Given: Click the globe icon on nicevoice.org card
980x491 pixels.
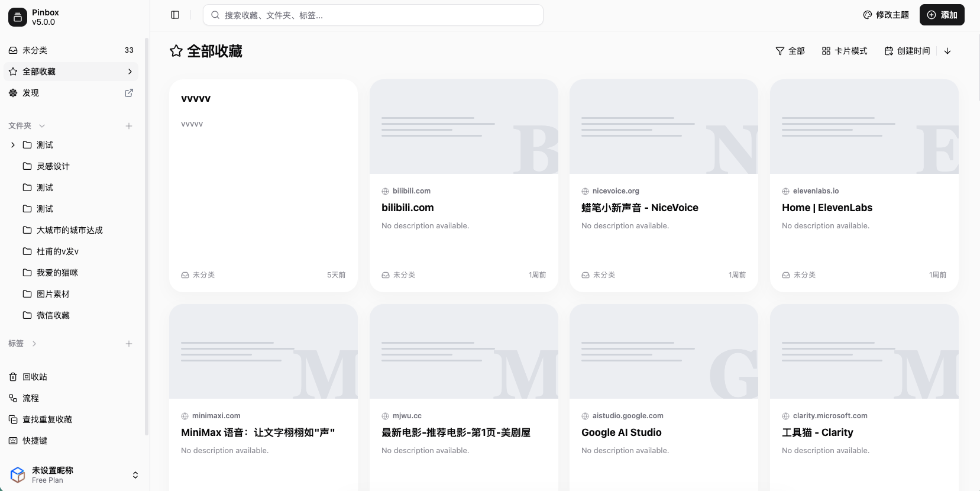Looking at the screenshot, I should [x=585, y=191].
